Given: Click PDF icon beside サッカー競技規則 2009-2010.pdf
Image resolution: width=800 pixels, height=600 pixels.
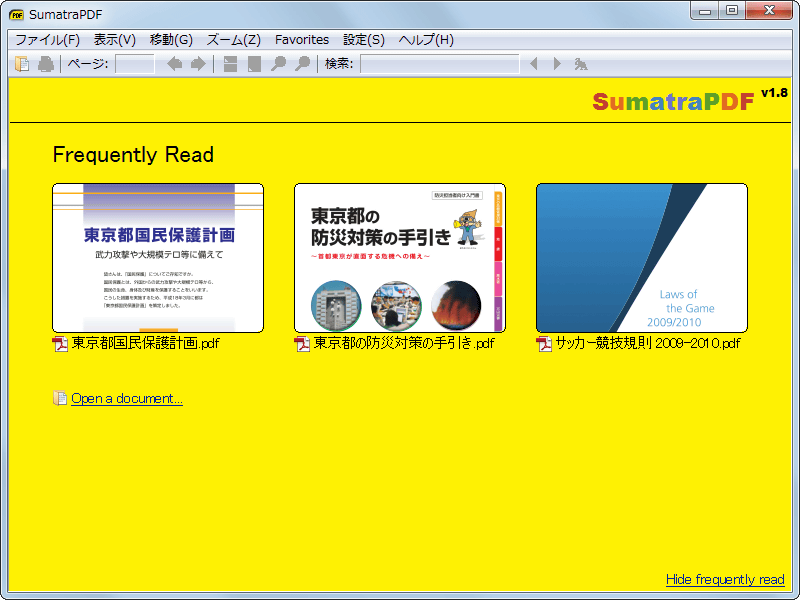Looking at the screenshot, I should point(544,344).
